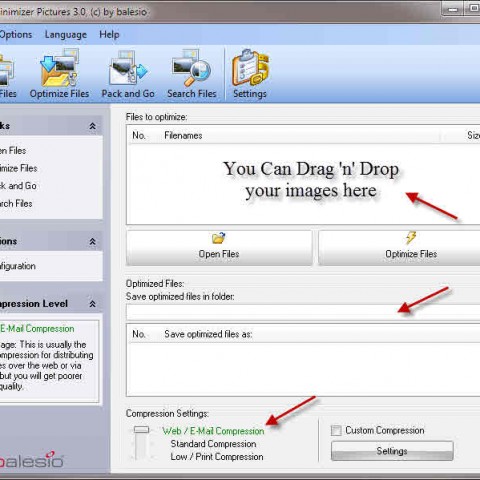Image resolution: width=480 pixels, height=480 pixels.
Task: Click the large Optimize Files button
Action: click(399, 248)
